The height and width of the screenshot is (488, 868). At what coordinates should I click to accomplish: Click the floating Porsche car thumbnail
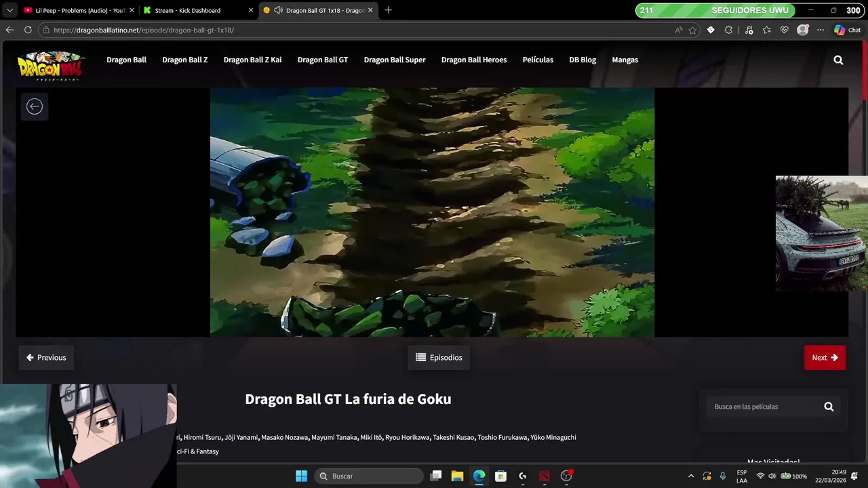(822, 234)
